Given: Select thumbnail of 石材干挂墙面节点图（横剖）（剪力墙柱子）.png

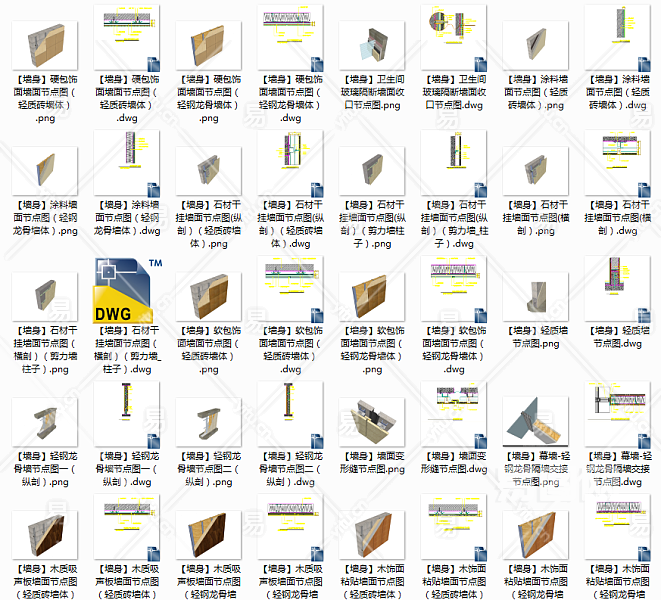Looking at the screenshot, I should coord(45,297).
